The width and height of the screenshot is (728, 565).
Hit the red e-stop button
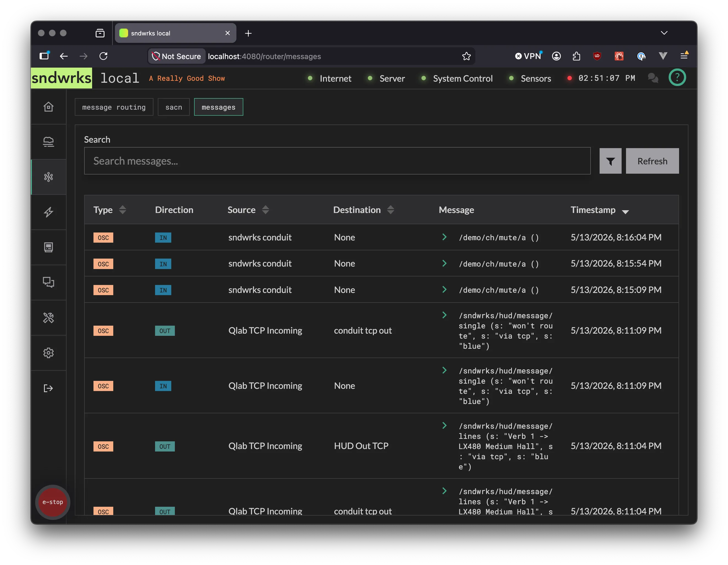point(53,502)
